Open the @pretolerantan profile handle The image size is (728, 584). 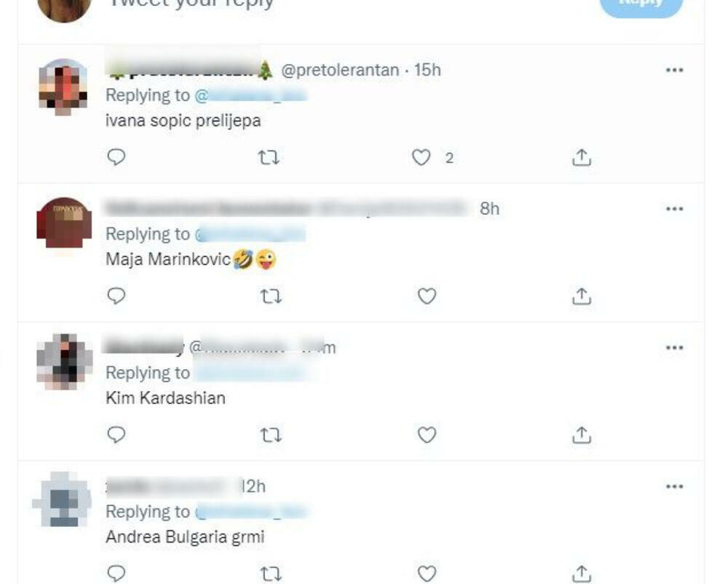(x=340, y=70)
